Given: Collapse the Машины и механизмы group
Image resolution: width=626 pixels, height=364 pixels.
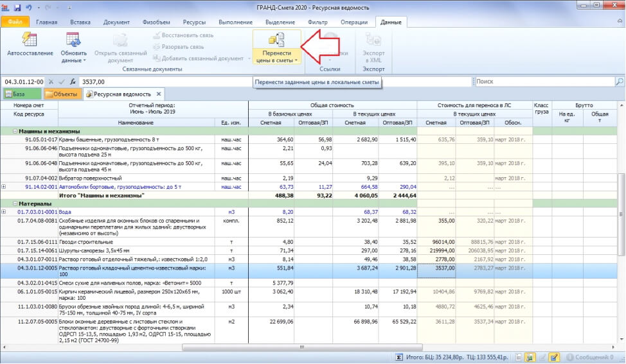Looking at the screenshot, I should click(15, 131).
